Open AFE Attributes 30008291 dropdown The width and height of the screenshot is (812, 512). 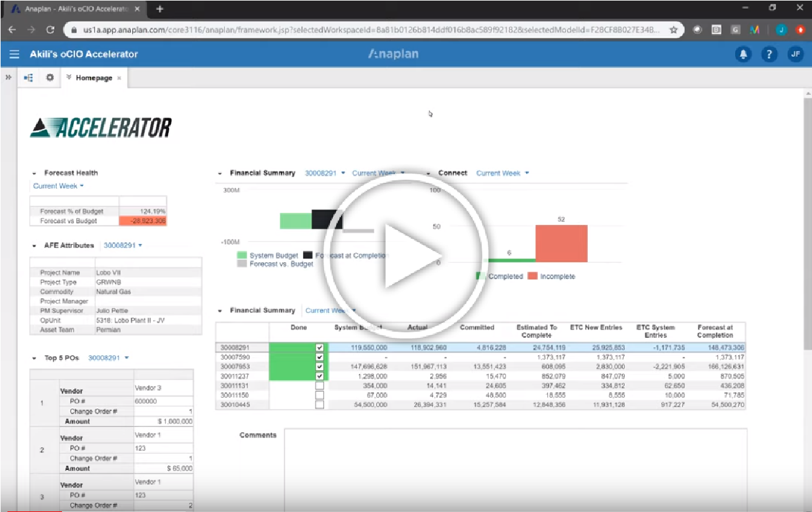tap(123, 245)
